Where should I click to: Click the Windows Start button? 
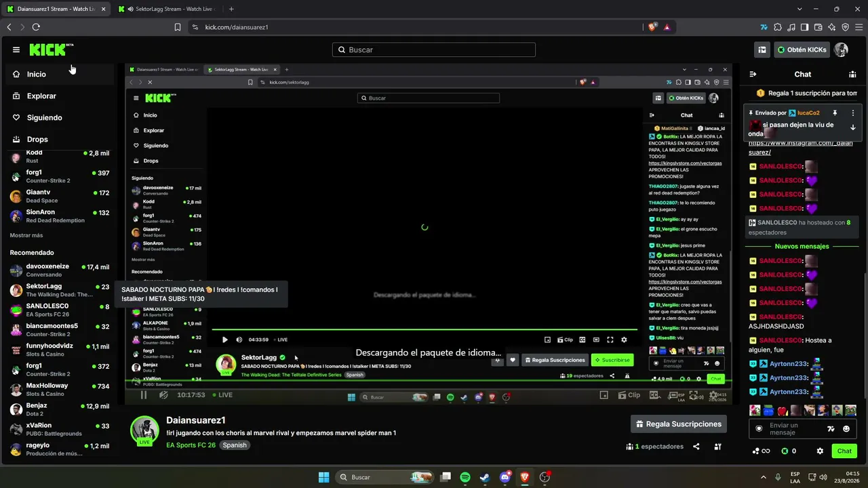[324, 477]
